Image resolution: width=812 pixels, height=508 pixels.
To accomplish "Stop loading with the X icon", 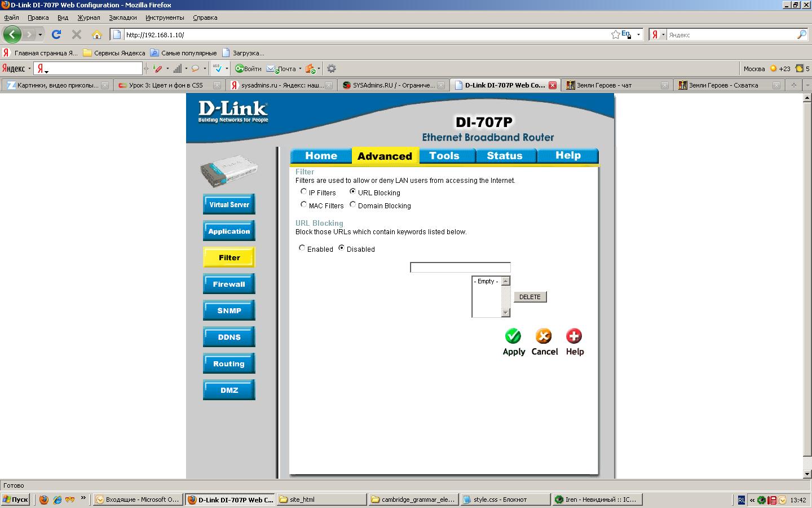I will pos(77,34).
